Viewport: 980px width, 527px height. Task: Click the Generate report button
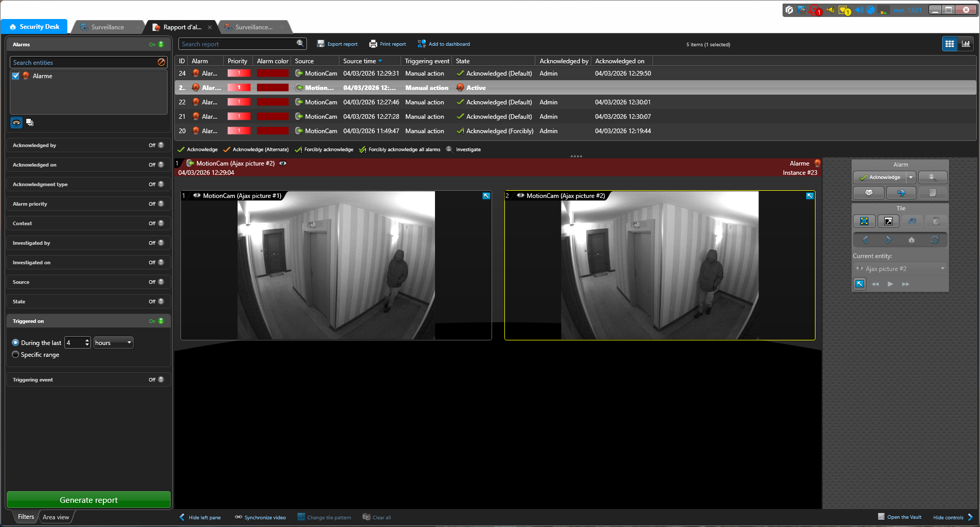(88, 500)
